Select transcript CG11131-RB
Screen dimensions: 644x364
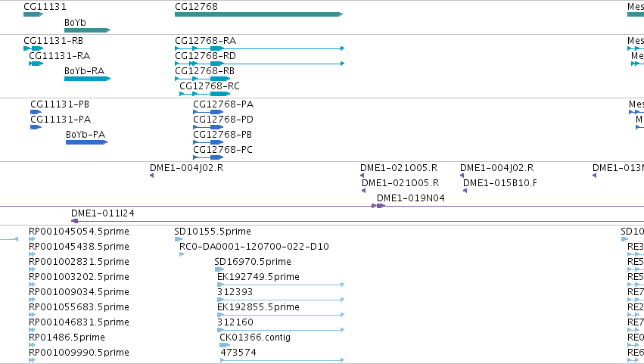point(33,48)
